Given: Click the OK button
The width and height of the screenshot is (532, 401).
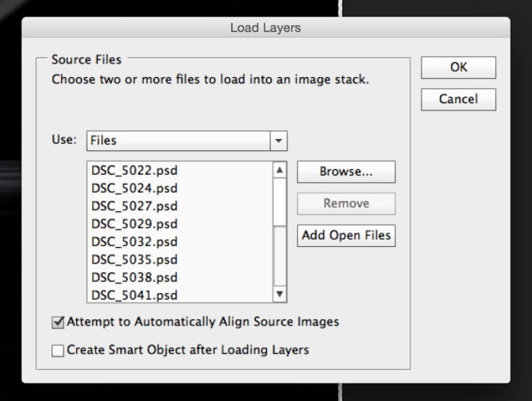Looking at the screenshot, I should pos(458,67).
